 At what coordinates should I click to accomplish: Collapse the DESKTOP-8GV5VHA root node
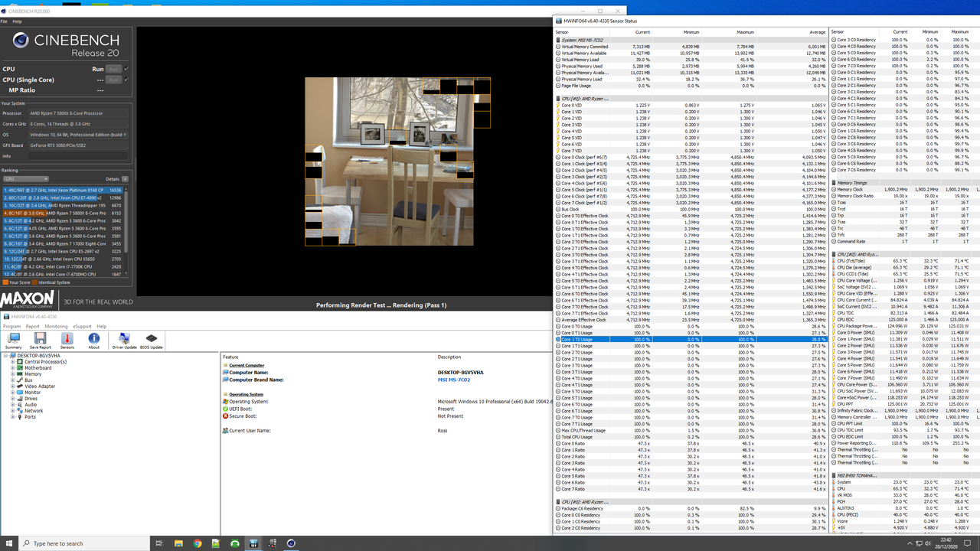point(6,356)
